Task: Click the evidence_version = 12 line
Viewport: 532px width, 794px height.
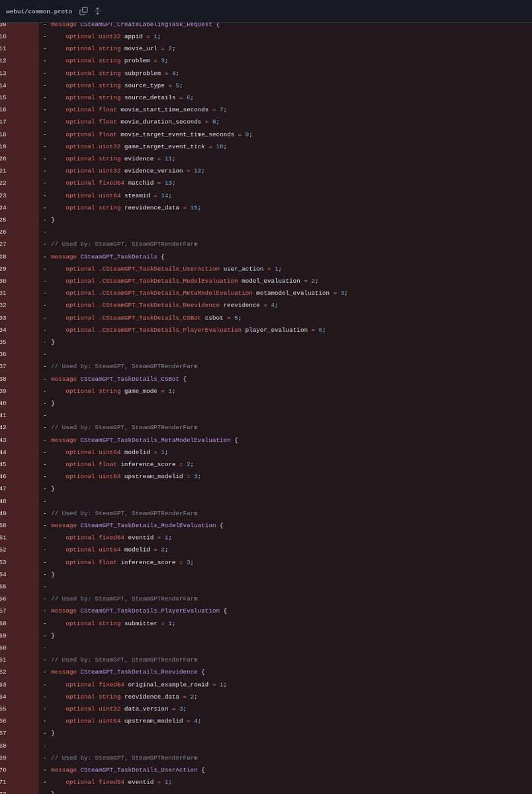Action: click(x=135, y=171)
